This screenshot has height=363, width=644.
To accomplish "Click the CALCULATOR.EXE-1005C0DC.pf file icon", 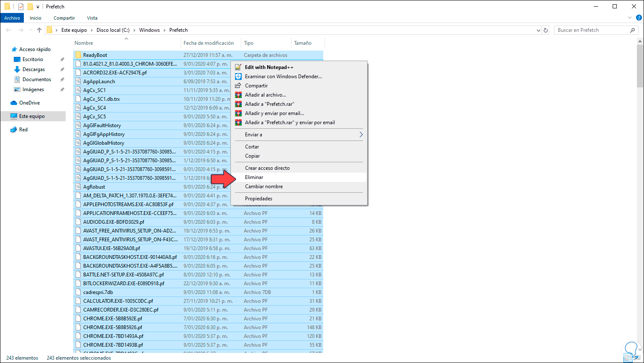I will click(78, 301).
